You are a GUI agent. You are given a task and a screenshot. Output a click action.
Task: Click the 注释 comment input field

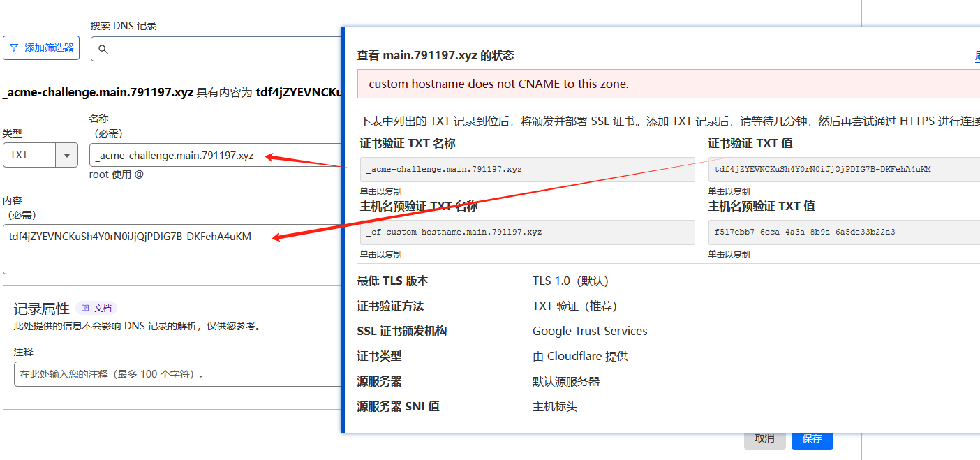coord(178,374)
